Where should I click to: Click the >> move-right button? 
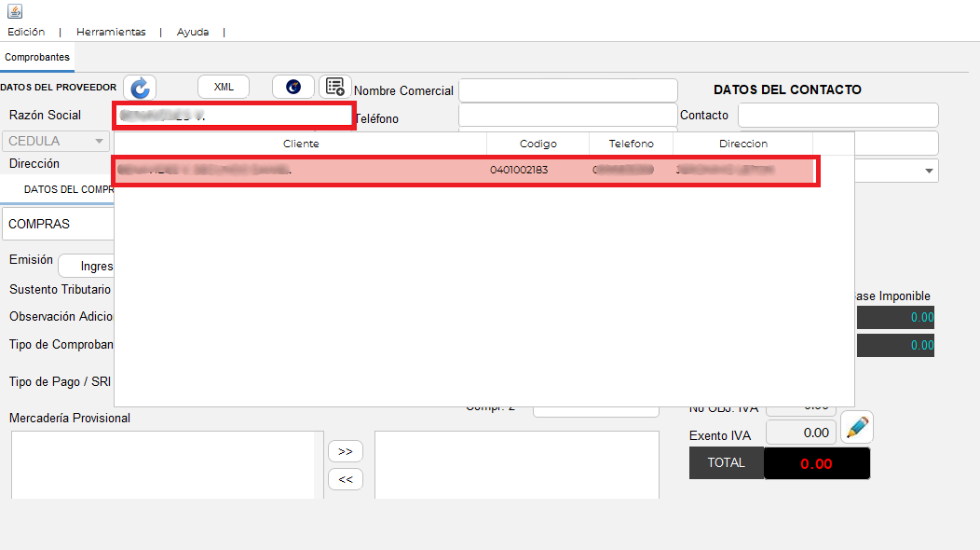346,451
